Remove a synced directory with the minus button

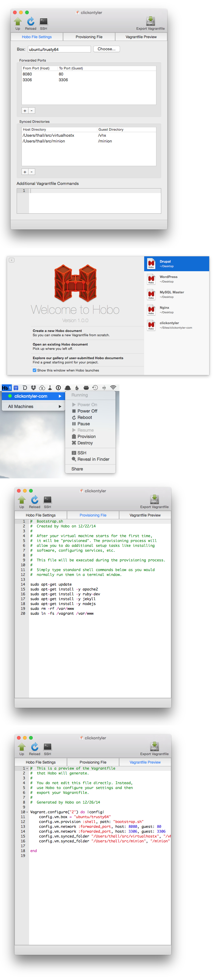click(32, 172)
